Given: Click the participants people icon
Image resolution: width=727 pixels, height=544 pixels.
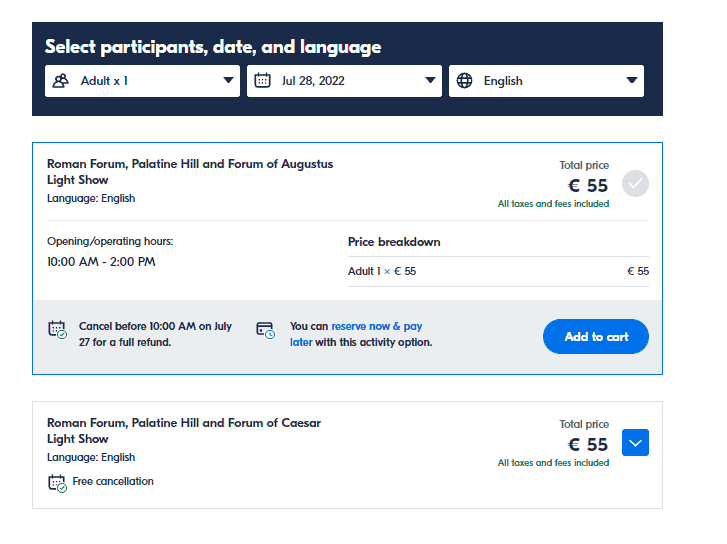Looking at the screenshot, I should [x=61, y=81].
